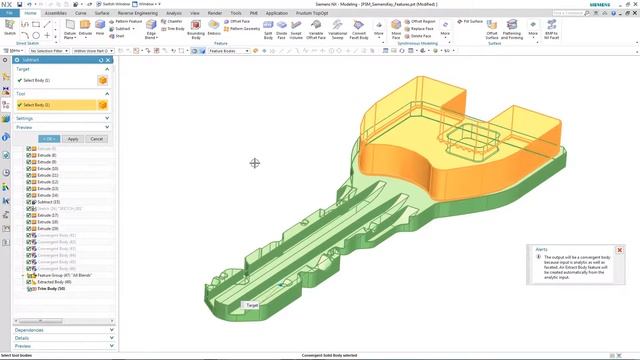
Task: Click the Fill Surface command
Action: 470,21
